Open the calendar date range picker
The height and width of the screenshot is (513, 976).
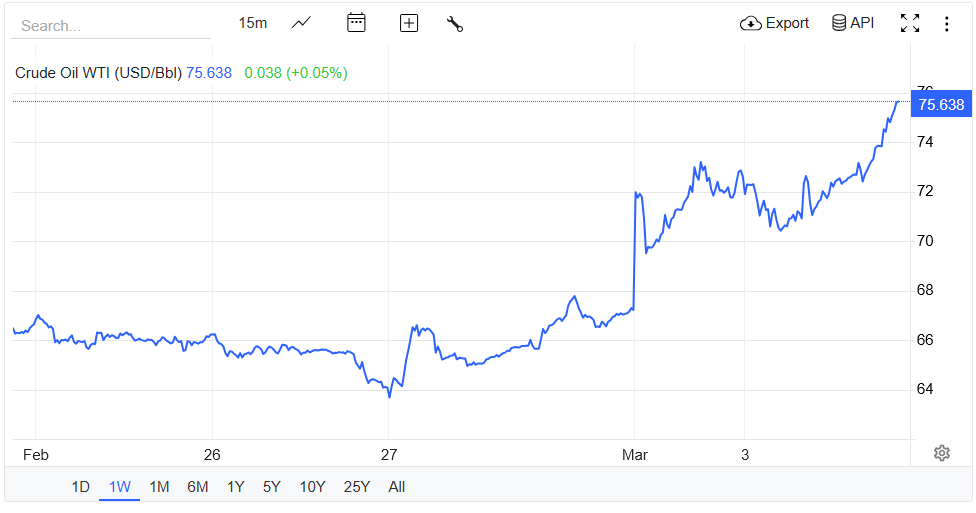click(x=356, y=23)
